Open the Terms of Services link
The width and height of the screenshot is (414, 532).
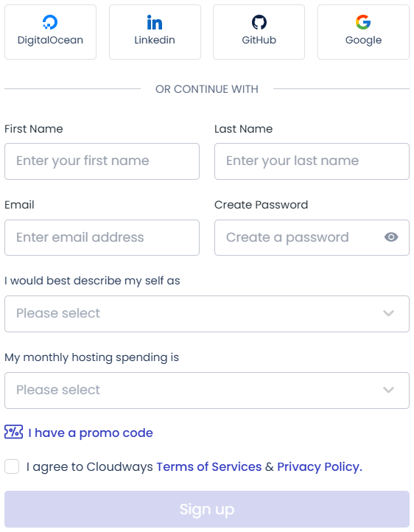[x=209, y=467]
